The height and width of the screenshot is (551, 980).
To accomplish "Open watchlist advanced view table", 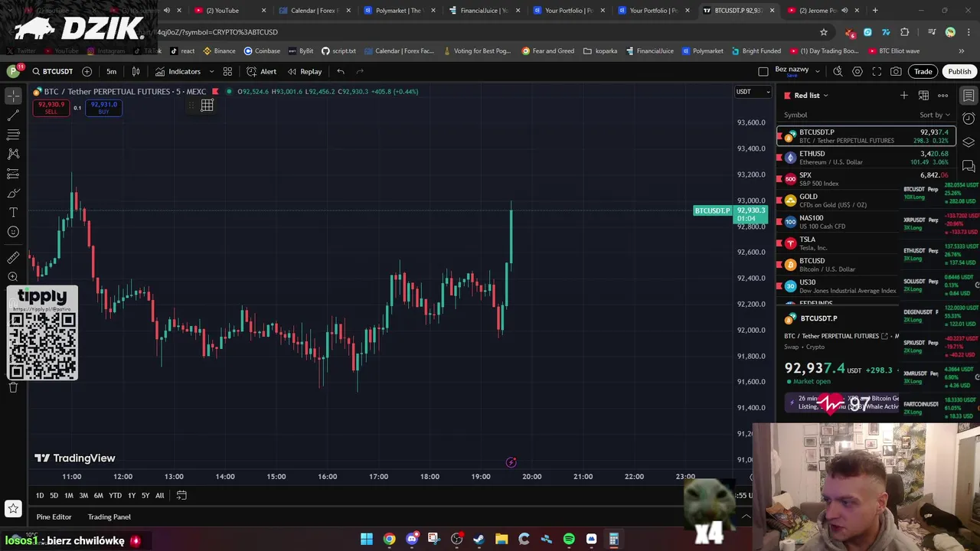I will pos(923,95).
